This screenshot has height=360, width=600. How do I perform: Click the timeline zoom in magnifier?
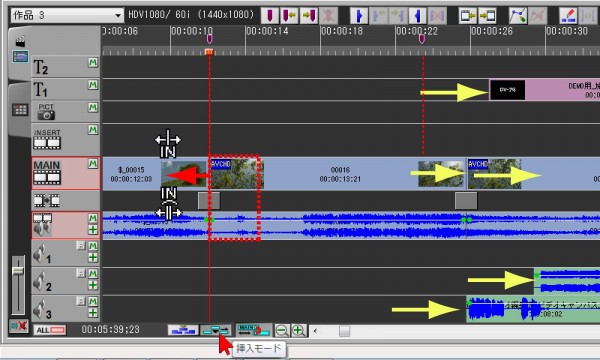pyautogui.click(x=299, y=330)
